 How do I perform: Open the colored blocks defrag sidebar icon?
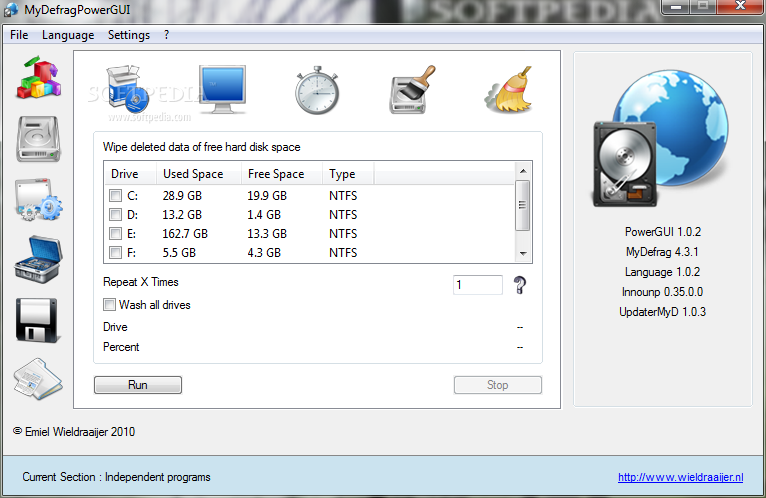(x=39, y=78)
